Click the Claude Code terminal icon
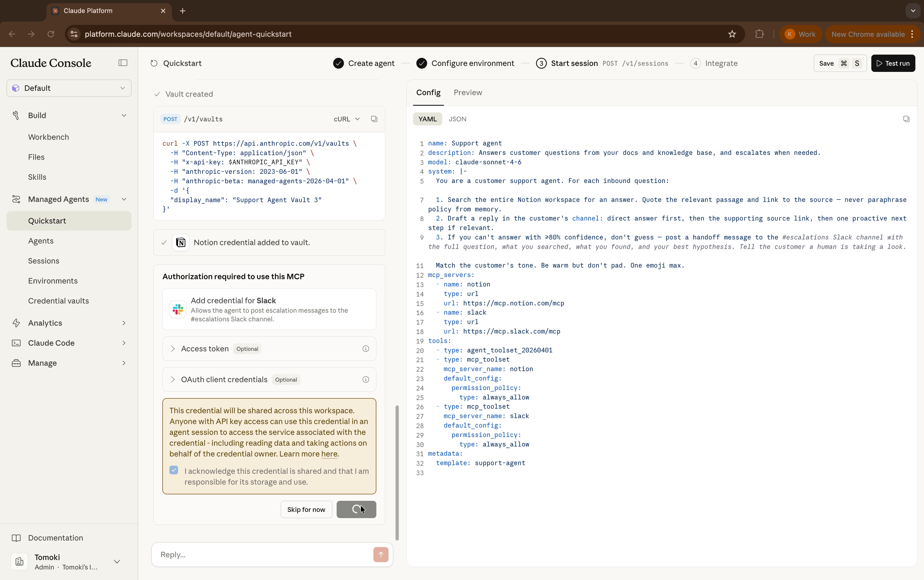 [x=16, y=343]
